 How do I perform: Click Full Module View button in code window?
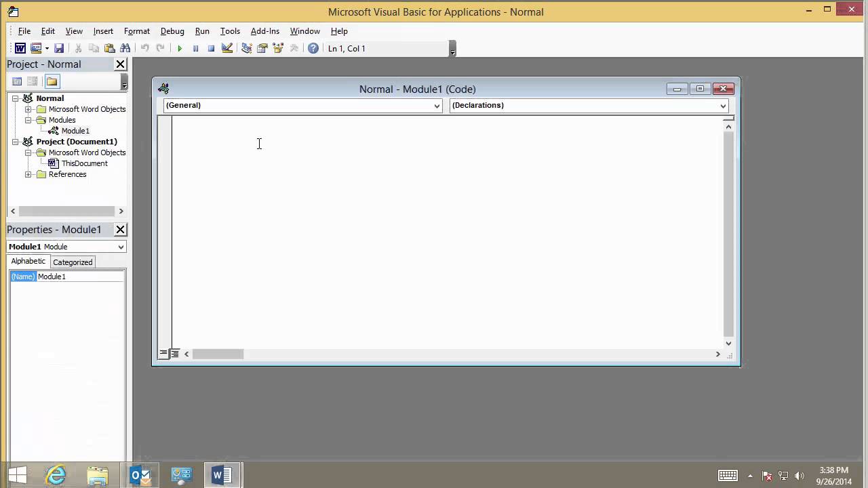(175, 354)
